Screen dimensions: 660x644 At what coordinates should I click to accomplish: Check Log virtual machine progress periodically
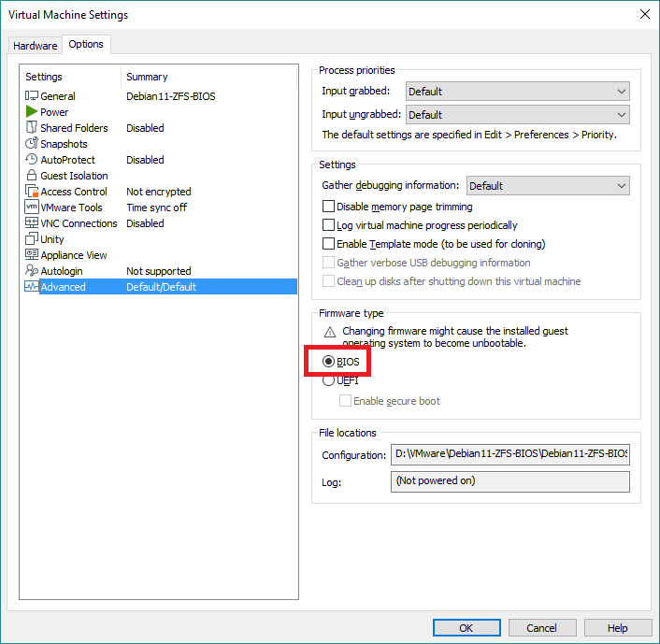(328, 225)
